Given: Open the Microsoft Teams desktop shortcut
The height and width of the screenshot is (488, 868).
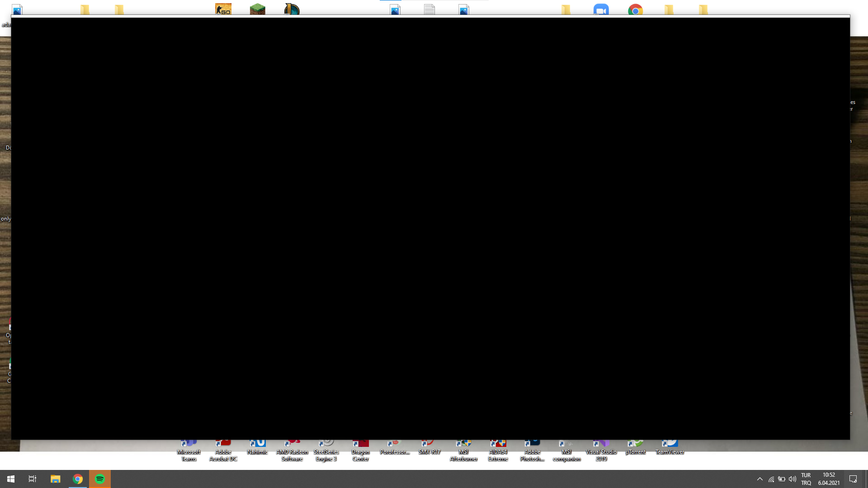Looking at the screenshot, I should (189, 452).
